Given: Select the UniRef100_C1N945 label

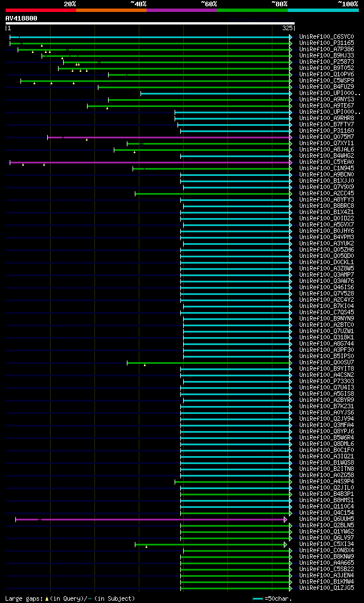Looking at the screenshot, I should pyautogui.click(x=327, y=168).
